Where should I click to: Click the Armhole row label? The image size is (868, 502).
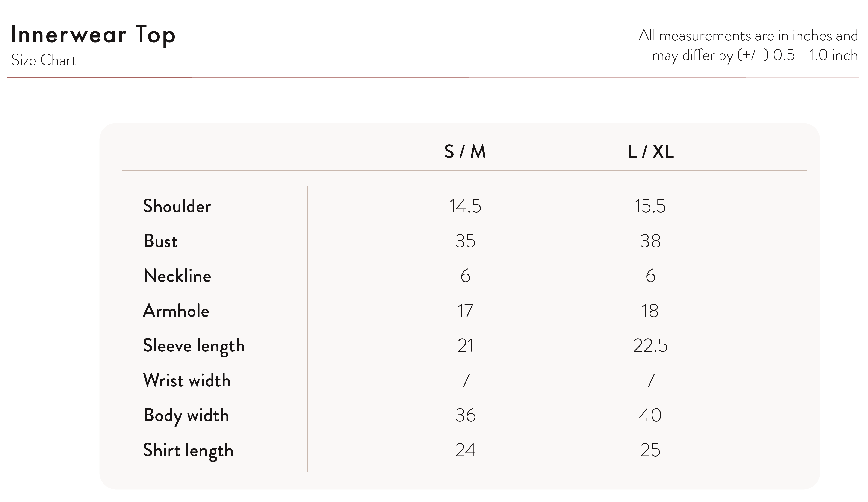[176, 311]
